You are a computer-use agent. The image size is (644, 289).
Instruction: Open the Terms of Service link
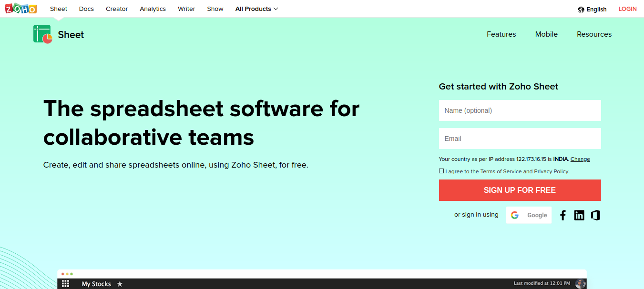coord(501,171)
